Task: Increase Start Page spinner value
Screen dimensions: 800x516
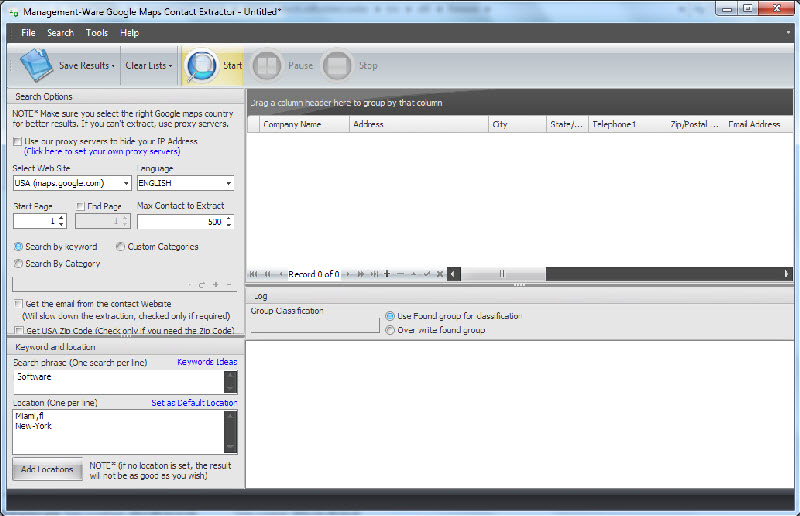Action: coord(61,218)
